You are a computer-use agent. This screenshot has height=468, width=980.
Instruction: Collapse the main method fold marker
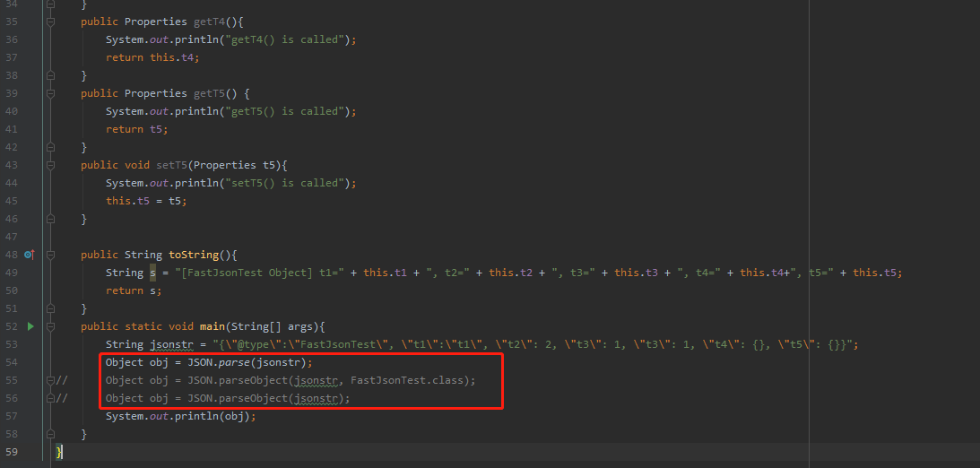[50, 326]
